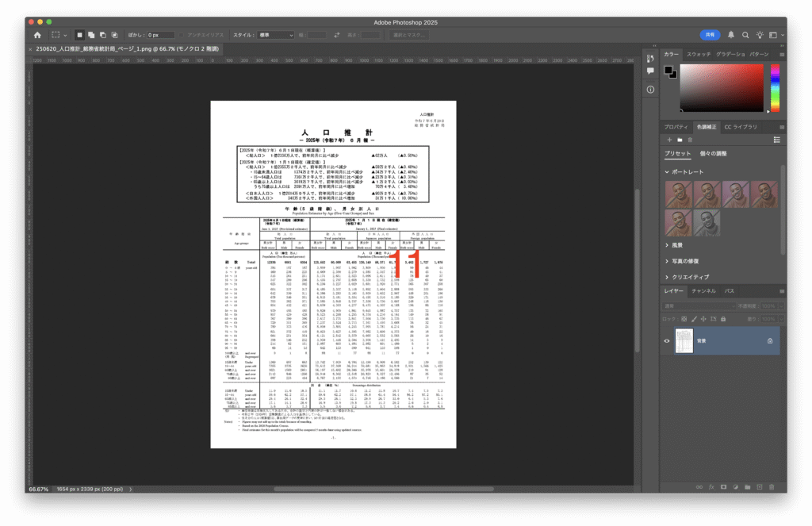This screenshot has width=812, height=526.
Task: Toggle lock all
Action: pos(723,319)
